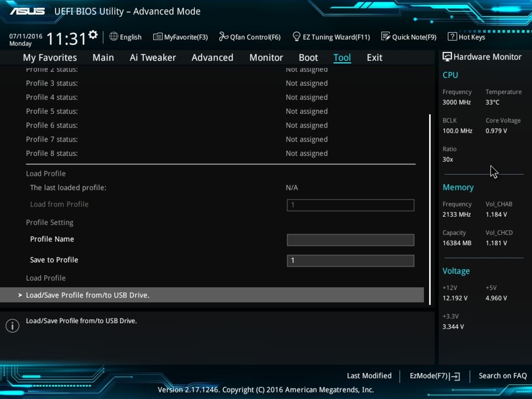
Task: Click the Profile Setting heading
Action: click(50, 223)
